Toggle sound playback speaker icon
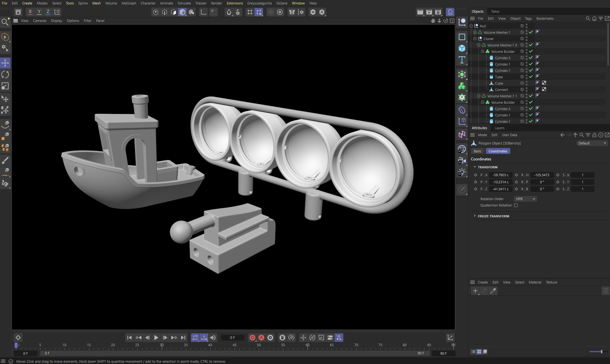 (213, 338)
